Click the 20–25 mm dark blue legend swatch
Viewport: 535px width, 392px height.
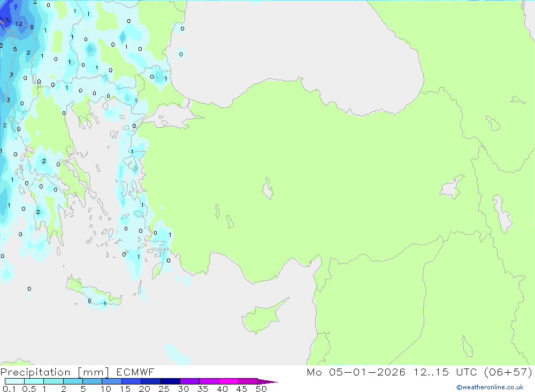coord(150,381)
